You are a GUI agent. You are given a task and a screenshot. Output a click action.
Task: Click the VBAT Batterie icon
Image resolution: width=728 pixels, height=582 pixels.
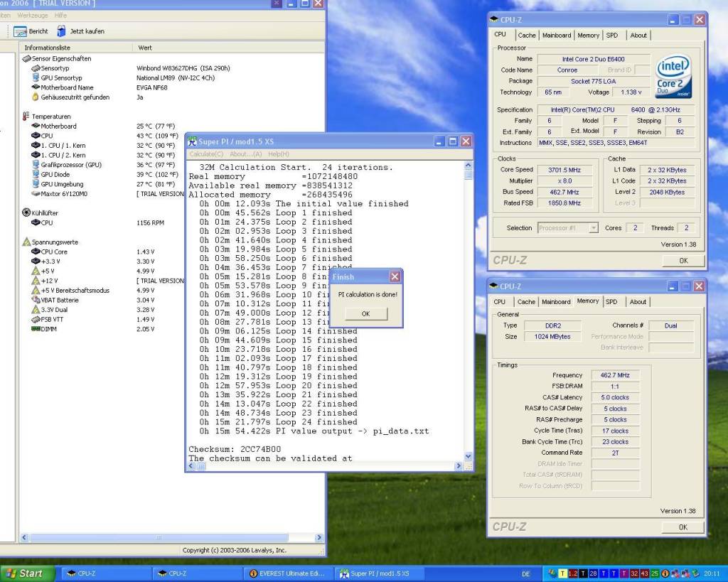click(36, 300)
